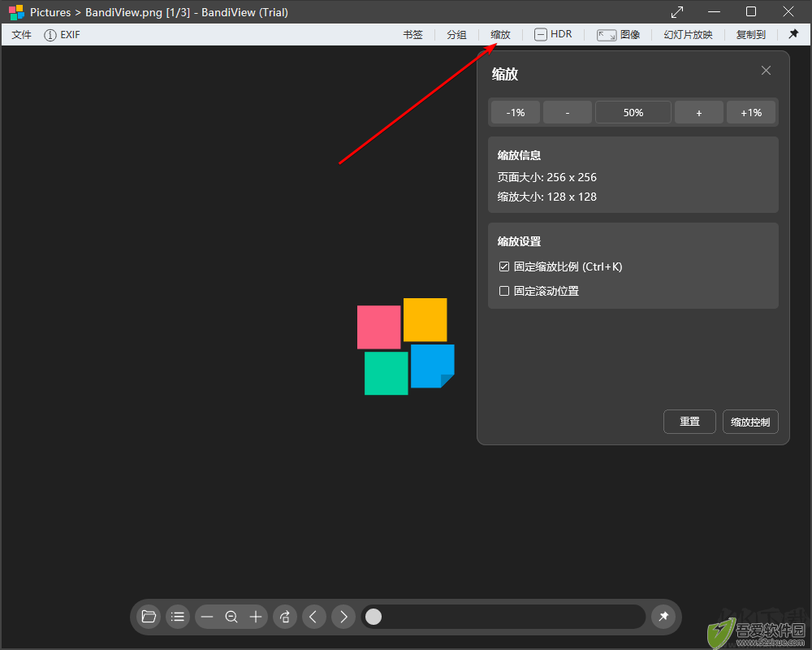
Task: Open 缩放控制 zoom control
Action: (750, 422)
